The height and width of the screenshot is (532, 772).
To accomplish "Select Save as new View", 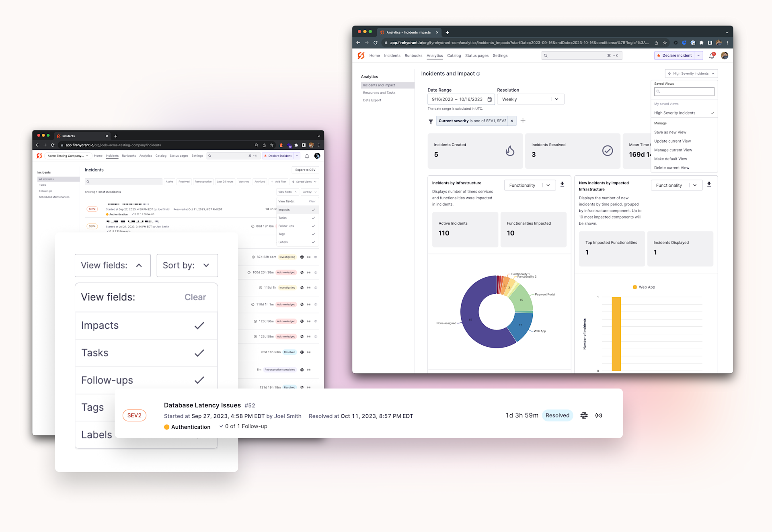I will [670, 132].
